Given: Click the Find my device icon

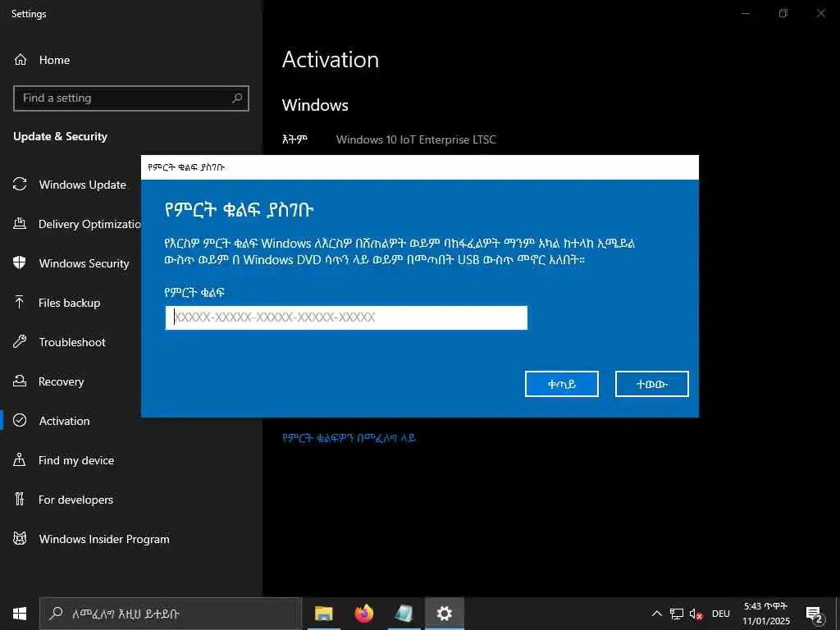Looking at the screenshot, I should (20, 460).
